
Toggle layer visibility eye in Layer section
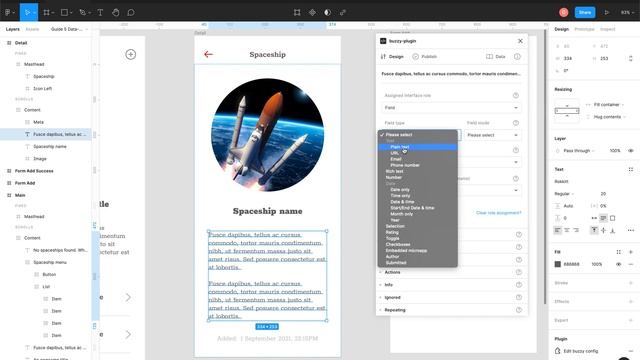click(x=631, y=151)
